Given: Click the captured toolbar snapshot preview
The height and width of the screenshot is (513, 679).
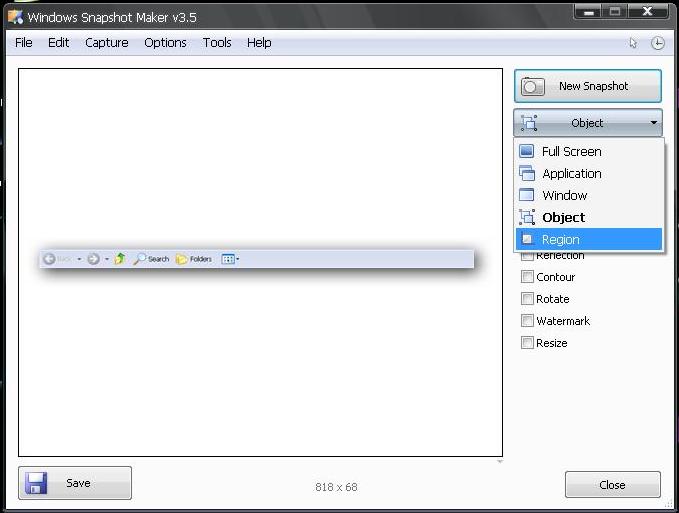Looking at the screenshot, I should pyautogui.click(x=257, y=259).
